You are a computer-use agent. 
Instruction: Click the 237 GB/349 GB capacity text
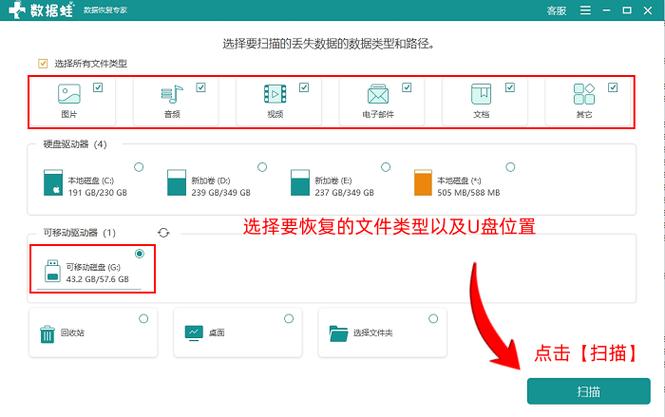(x=344, y=193)
